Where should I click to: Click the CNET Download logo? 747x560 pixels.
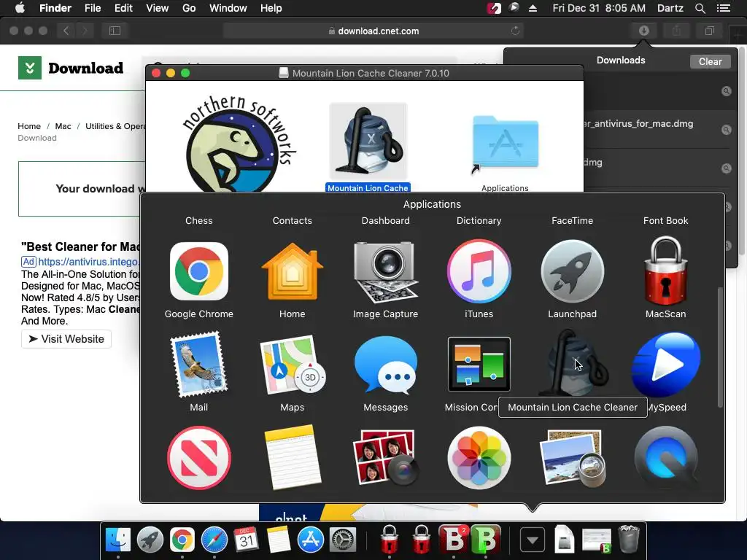(x=71, y=68)
